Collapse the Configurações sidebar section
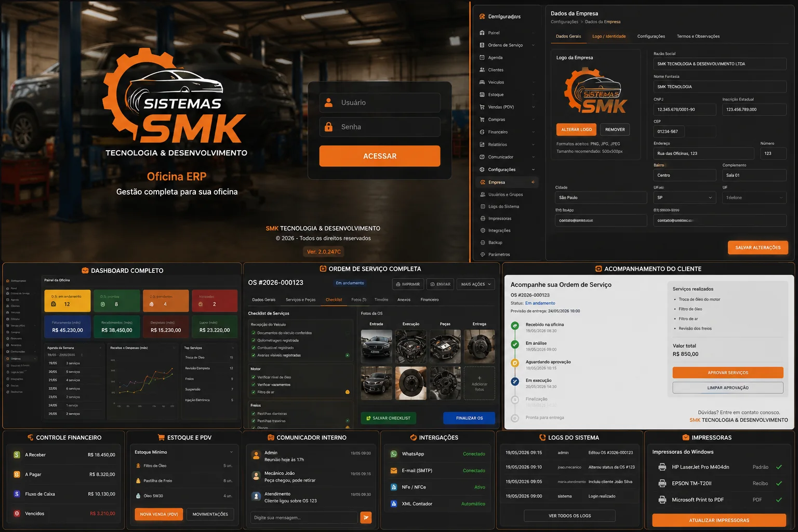The width and height of the screenshot is (798, 532). point(534,169)
